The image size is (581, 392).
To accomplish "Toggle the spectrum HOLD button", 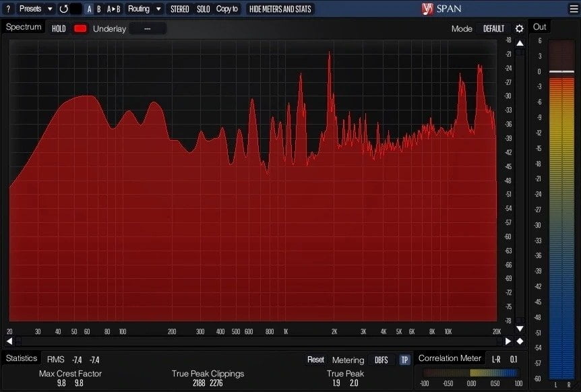I will pos(59,29).
